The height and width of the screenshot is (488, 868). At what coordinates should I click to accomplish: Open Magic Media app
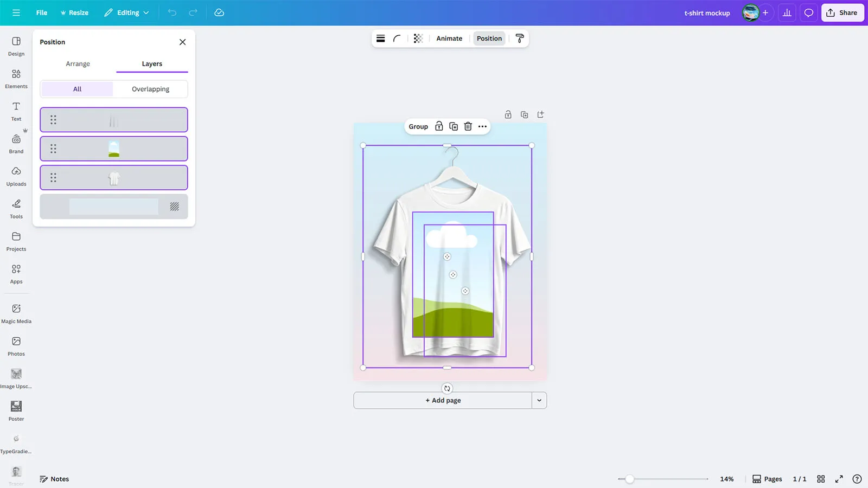point(16,313)
